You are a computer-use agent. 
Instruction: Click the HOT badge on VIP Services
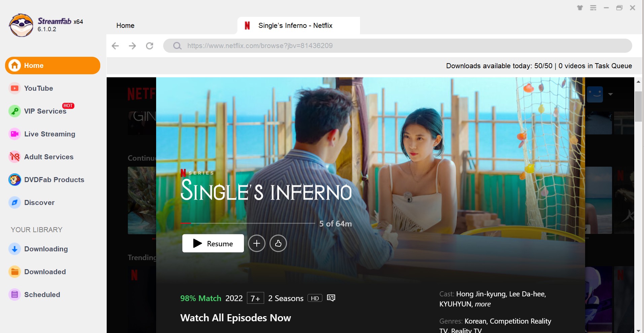click(x=68, y=106)
